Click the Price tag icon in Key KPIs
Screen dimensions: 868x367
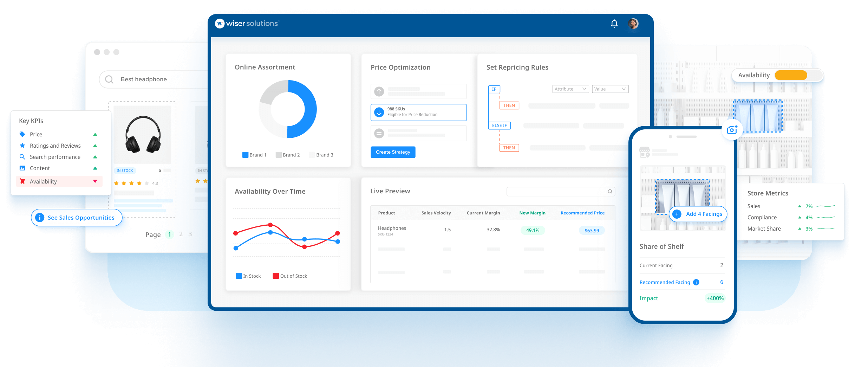22,134
